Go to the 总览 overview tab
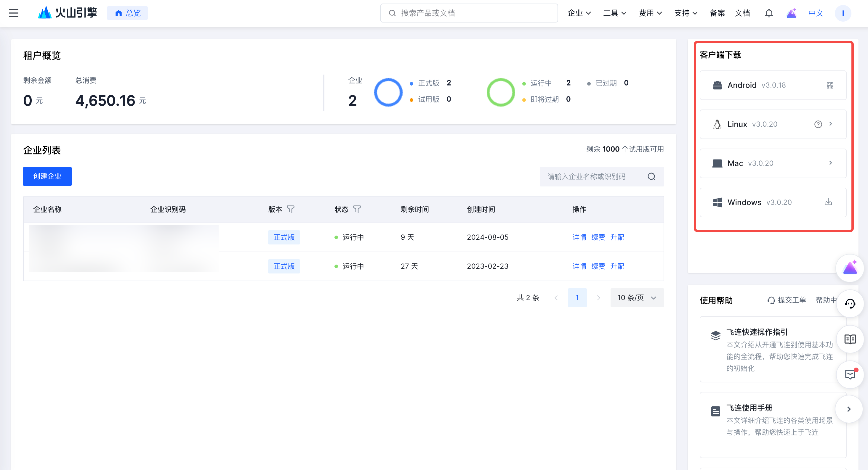 click(127, 13)
